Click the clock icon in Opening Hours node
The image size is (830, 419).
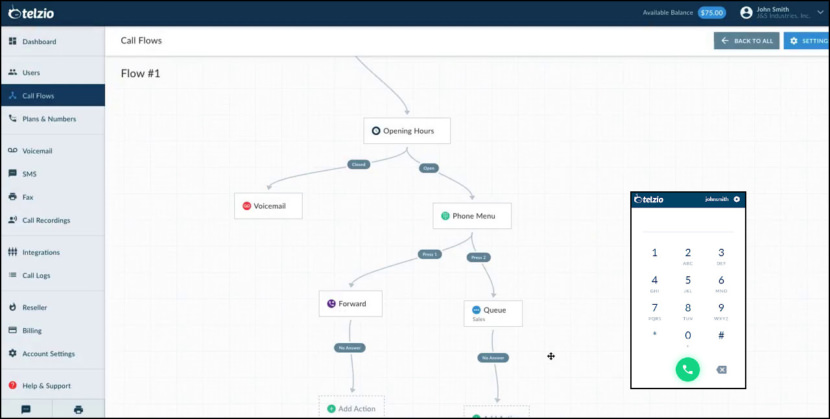point(376,131)
